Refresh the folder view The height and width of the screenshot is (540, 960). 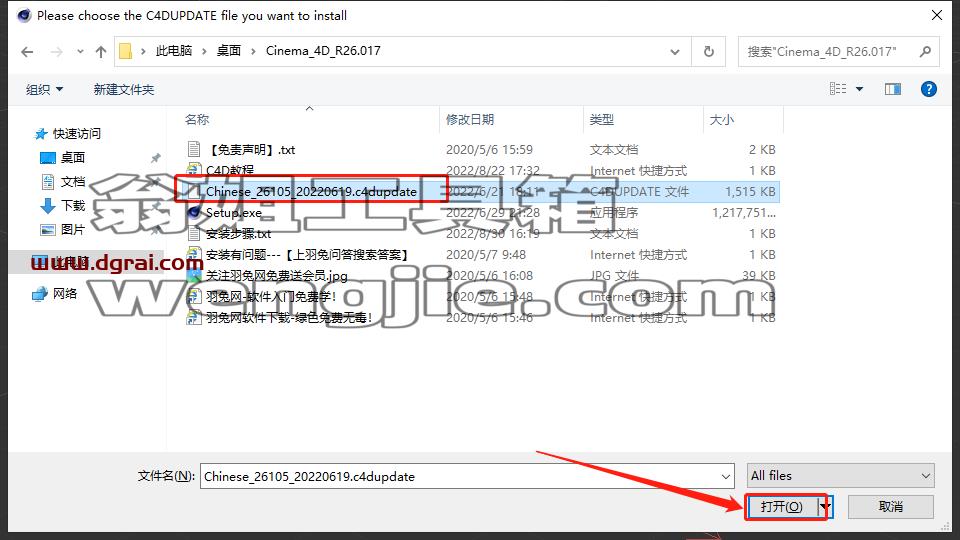[708, 52]
